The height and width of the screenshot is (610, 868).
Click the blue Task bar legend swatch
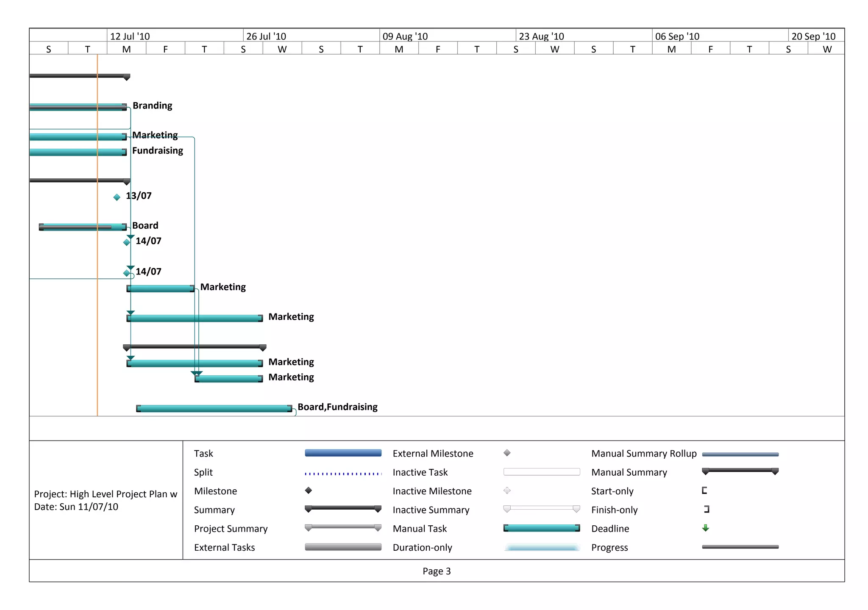[x=343, y=453]
